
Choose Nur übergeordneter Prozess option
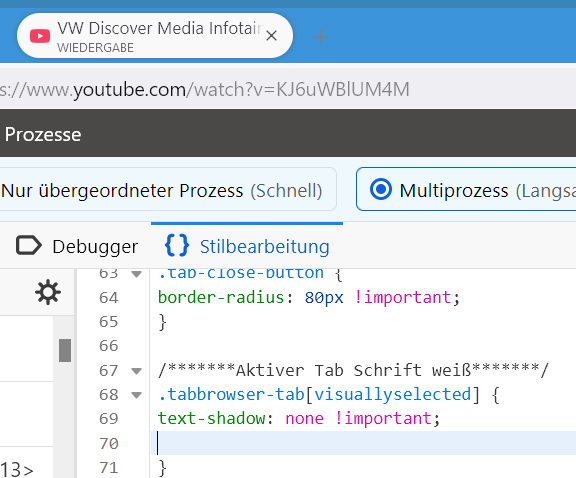(x=162, y=191)
